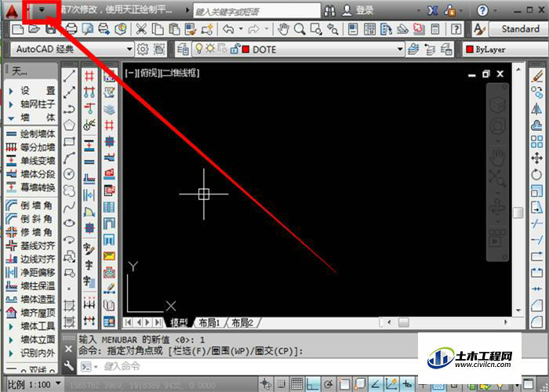Open Plot Preview

[88, 29]
